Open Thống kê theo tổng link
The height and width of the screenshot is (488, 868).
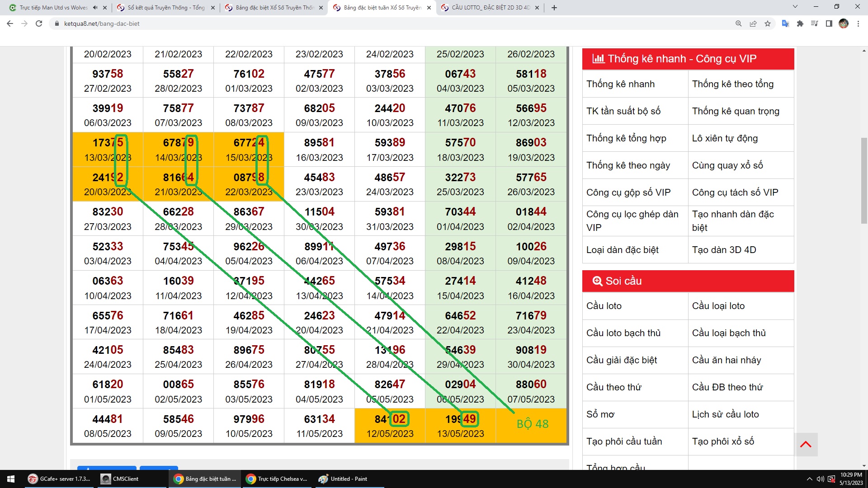732,84
